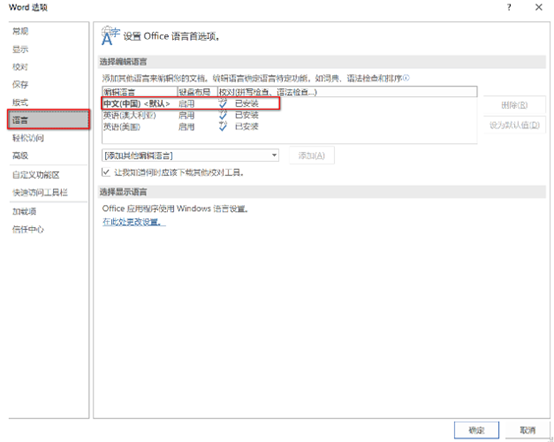Open the 添加其他编辑语言 dropdown

(x=190, y=155)
